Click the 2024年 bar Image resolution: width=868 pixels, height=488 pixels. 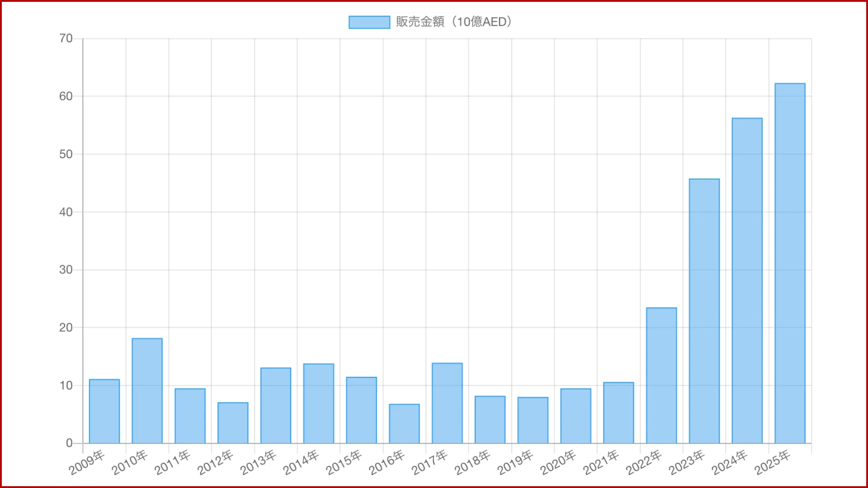(x=747, y=281)
